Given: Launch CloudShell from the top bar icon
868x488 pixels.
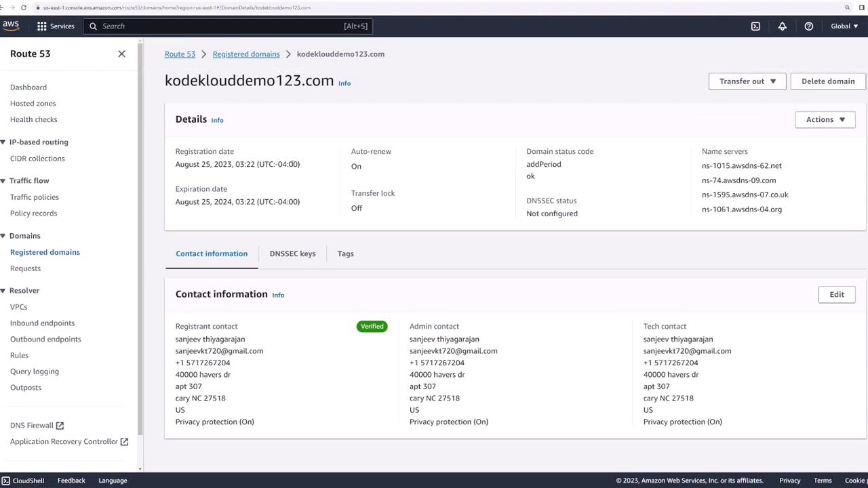Looking at the screenshot, I should tap(755, 26).
